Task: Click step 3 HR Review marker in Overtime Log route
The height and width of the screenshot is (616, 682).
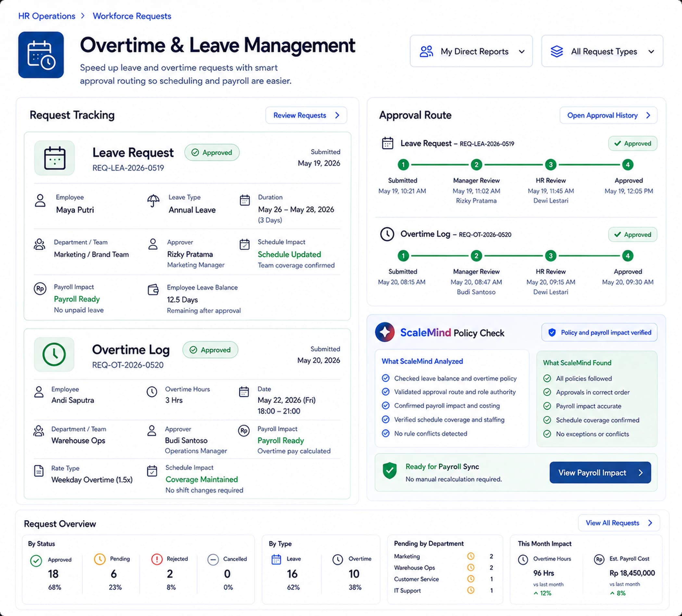Action: [x=551, y=256]
